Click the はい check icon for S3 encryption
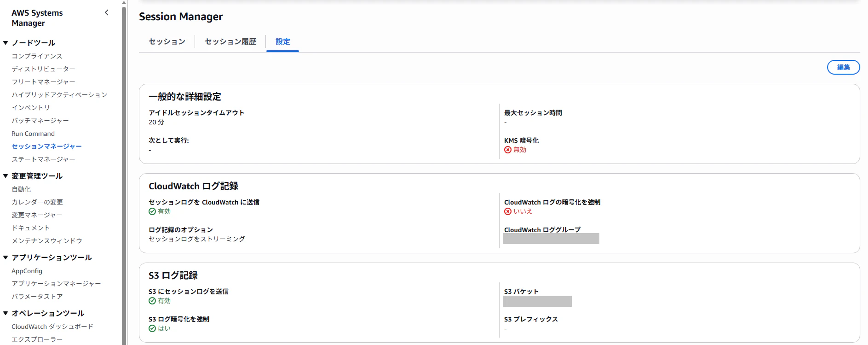 152,328
